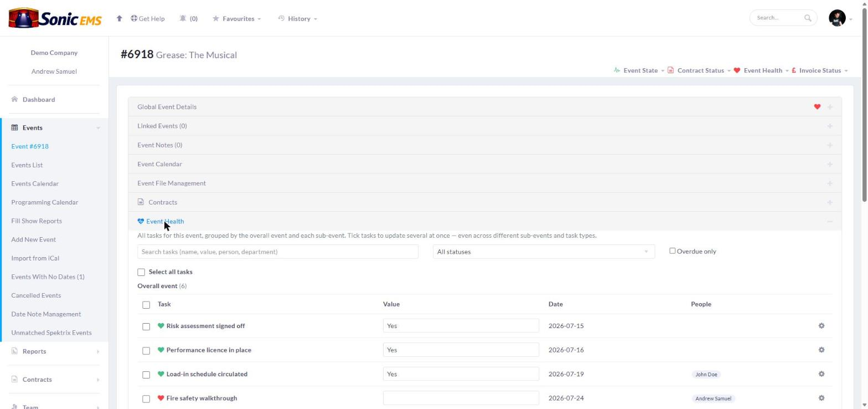
Task: Tick checkbox for Fire safety walkthrough
Action: (146, 399)
